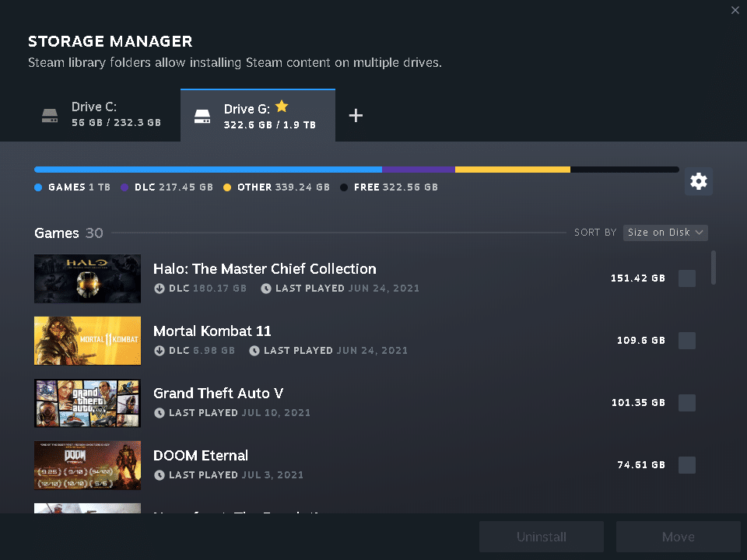
Task: Click the Halo last played date Jun 24, 2021
Action: tap(384, 288)
